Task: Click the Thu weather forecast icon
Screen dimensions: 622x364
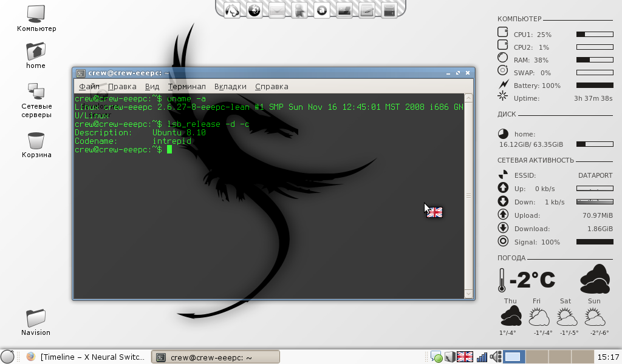Action: [x=510, y=315]
